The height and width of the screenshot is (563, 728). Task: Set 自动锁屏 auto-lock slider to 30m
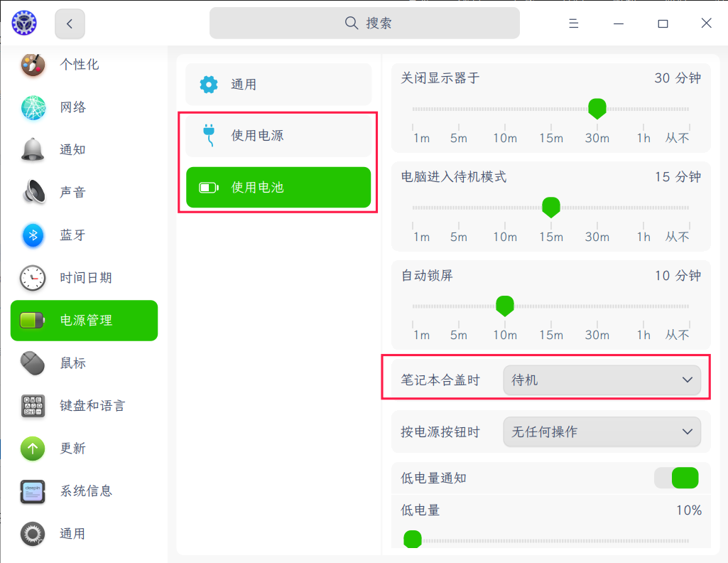tap(597, 306)
